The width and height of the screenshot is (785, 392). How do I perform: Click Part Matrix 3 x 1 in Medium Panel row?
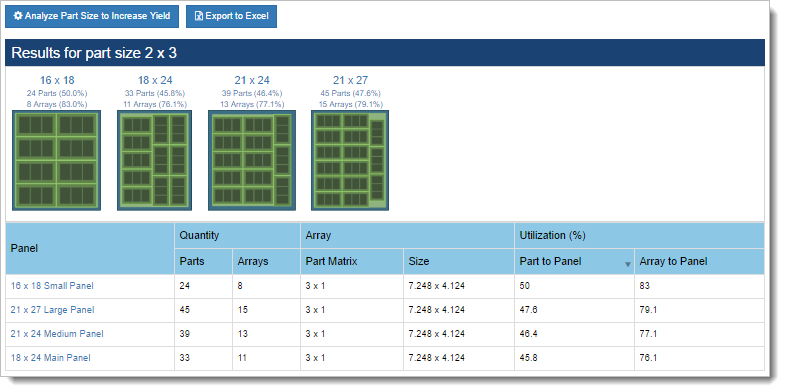tap(315, 334)
